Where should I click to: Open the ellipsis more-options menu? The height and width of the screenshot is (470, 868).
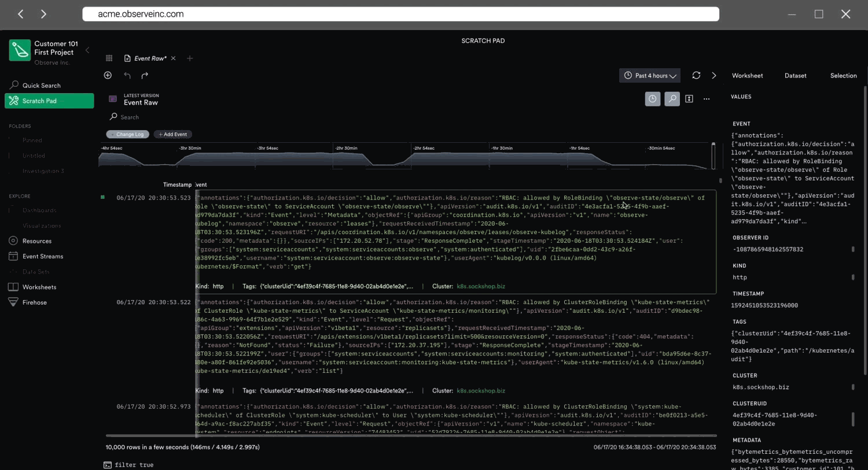[x=707, y=99]
